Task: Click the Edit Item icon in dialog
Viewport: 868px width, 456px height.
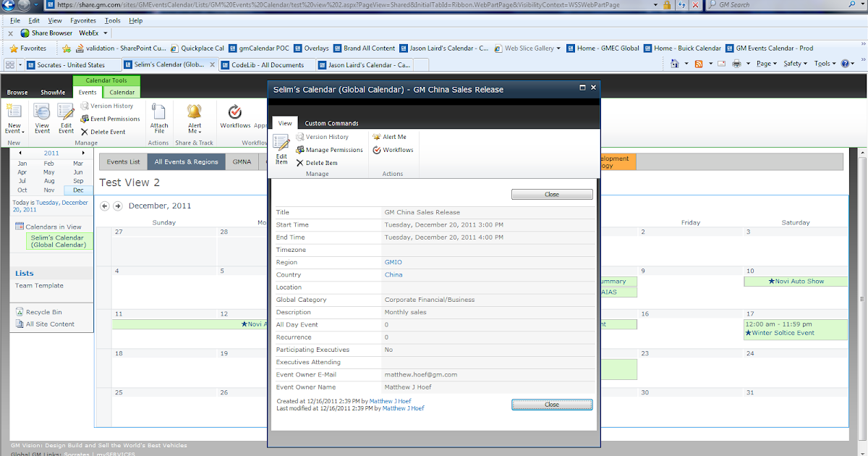Action: pyautogui.click(x=281, y=143)
